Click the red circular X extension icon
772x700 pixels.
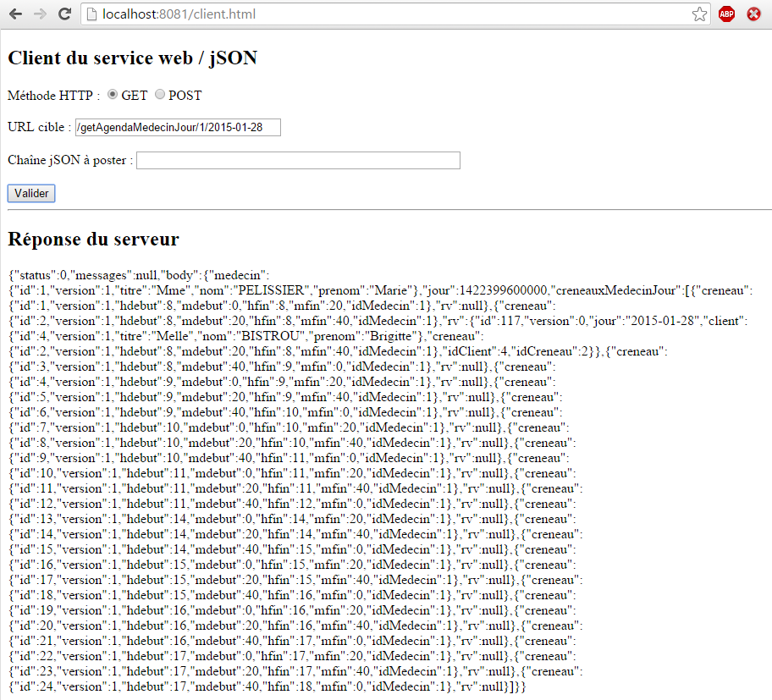point(753,14)
